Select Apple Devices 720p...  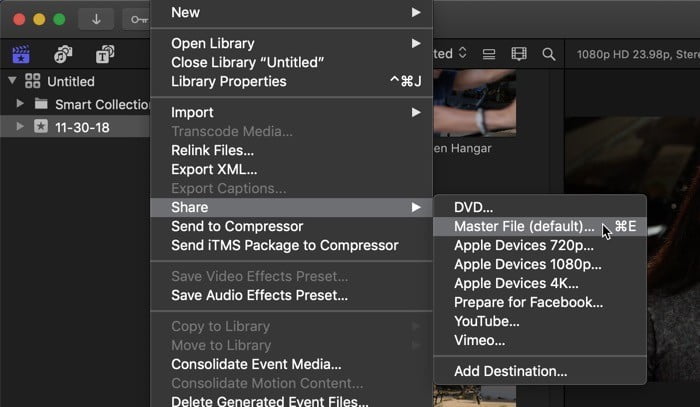(x=540, y=245)
